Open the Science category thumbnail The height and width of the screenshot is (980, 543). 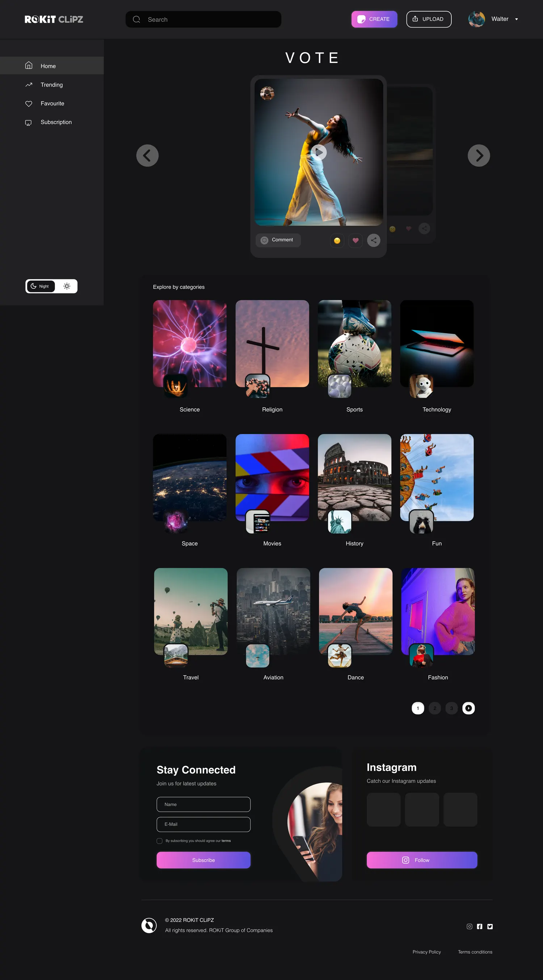pyautogui.click(x=190, y=343)
